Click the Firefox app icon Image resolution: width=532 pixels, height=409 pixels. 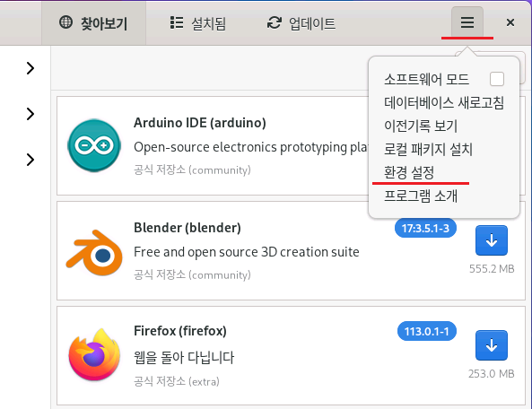coord(94,355)
